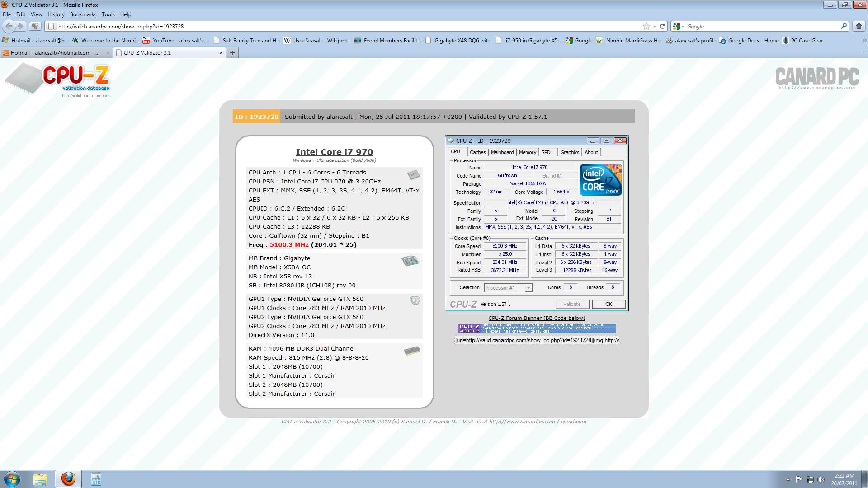Click the CPU tab in CPU-Z image
This screenshot has width=868, height=488.
tap(456, 152)
